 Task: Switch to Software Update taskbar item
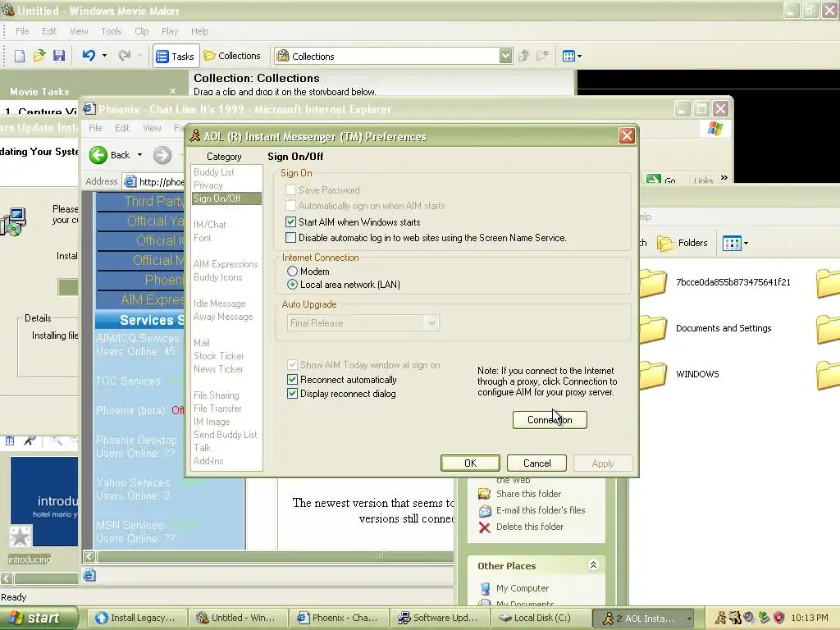click(439, 618)
